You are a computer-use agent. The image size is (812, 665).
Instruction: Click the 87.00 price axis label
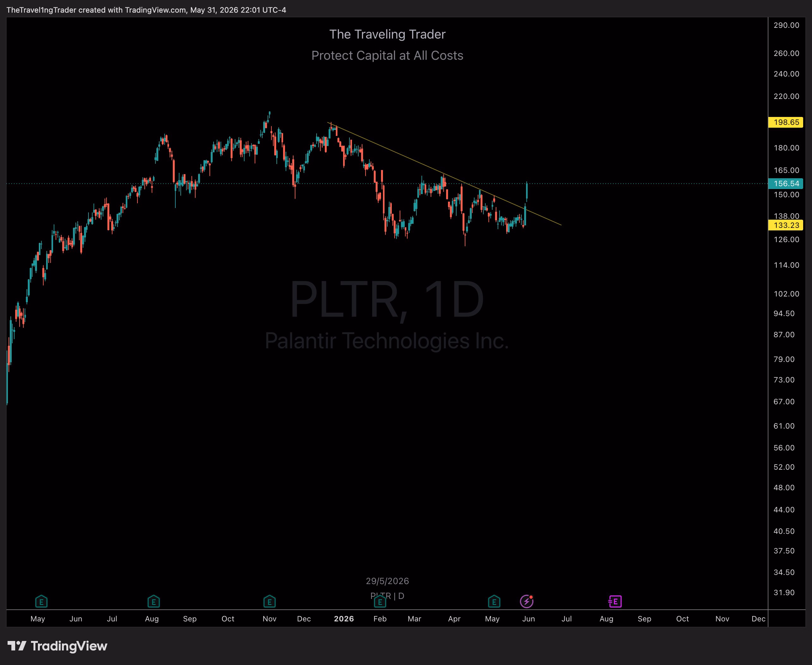pos(784,334)
